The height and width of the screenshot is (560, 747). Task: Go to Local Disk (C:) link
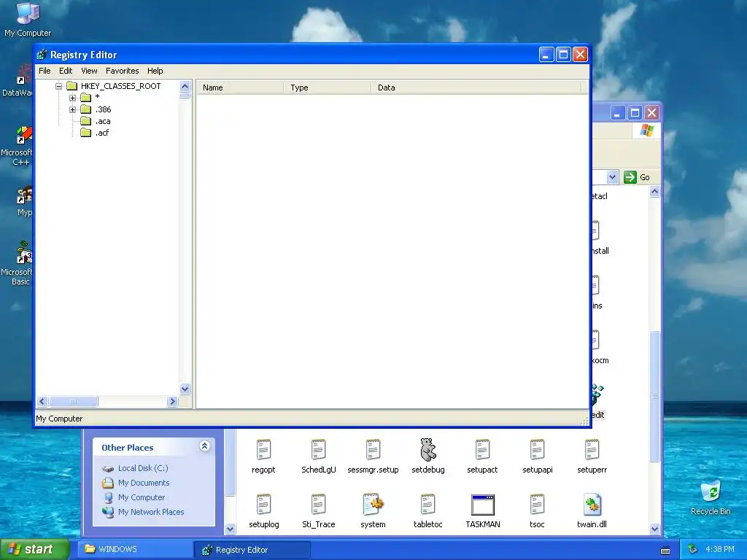pos(143,468)
